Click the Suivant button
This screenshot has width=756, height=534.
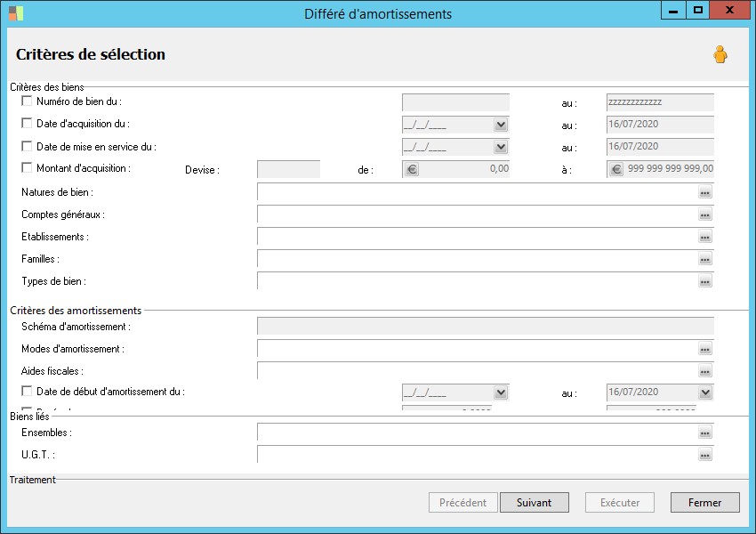click(x=534, y=503)
